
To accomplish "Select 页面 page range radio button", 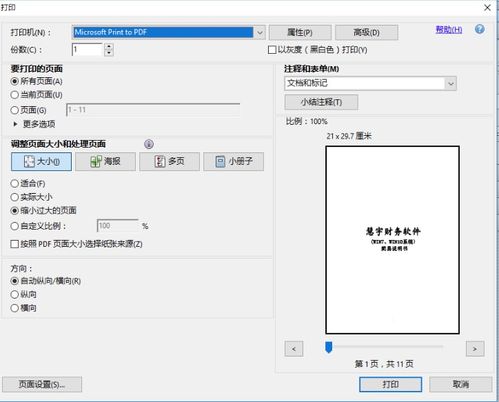I will (14, 110).
